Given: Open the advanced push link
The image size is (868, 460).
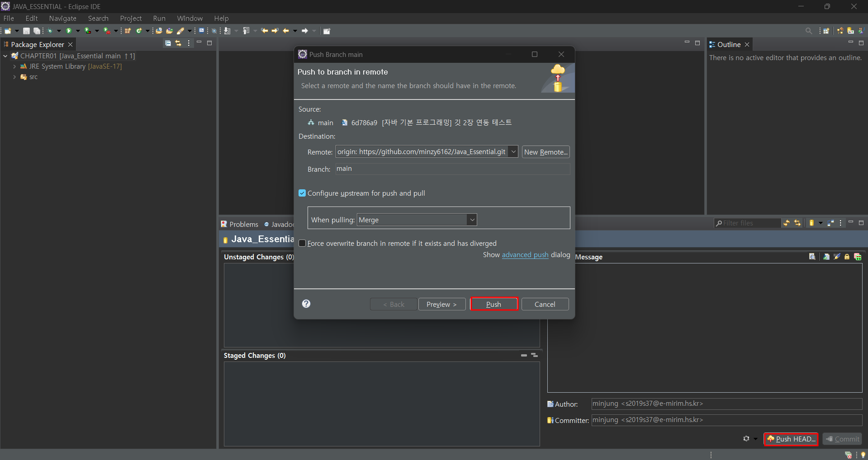Looking at the screenshot, I should pos(525,255).
